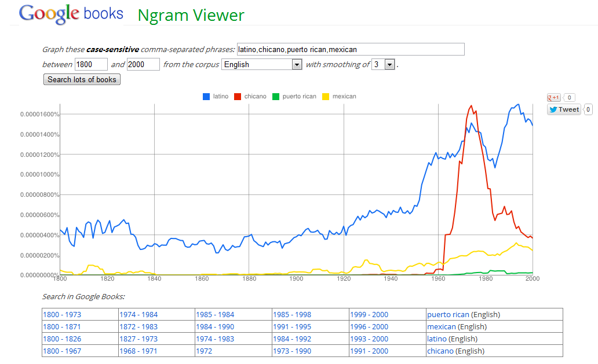Open the chicano link in the table
The height and width of the screenshot is (364, 598).
click(440, 351)
